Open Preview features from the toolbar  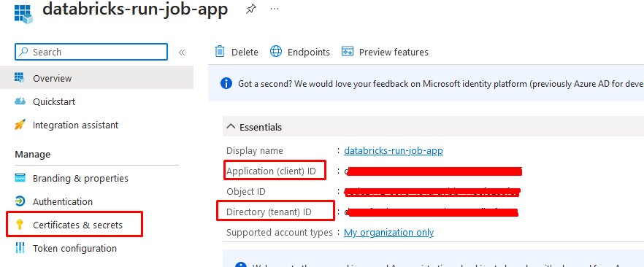394,53
